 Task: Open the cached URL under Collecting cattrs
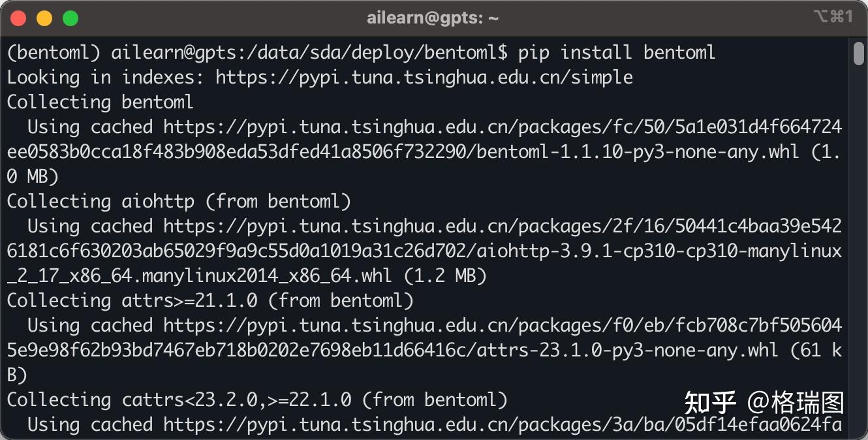pos(503,424)
